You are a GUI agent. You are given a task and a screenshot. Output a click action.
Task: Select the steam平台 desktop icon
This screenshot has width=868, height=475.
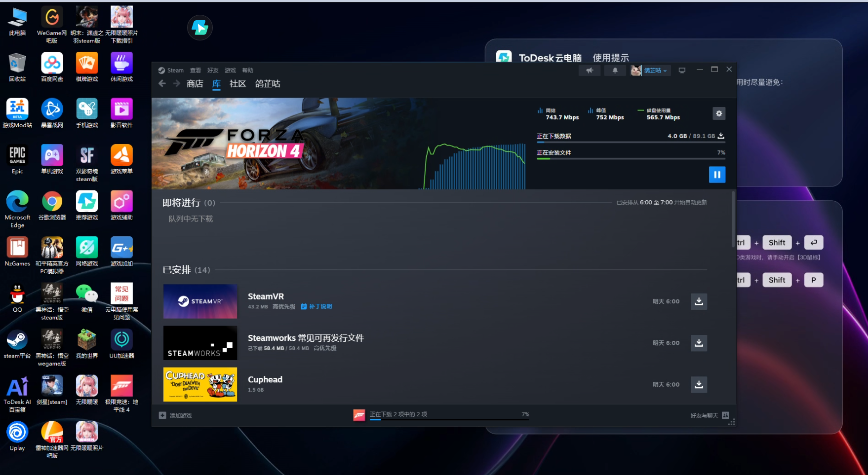tap(17, 344)
